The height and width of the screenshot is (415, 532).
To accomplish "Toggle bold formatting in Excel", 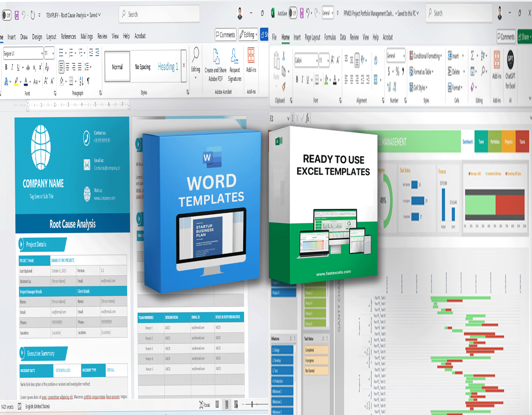I will click(x=297, y=79).
